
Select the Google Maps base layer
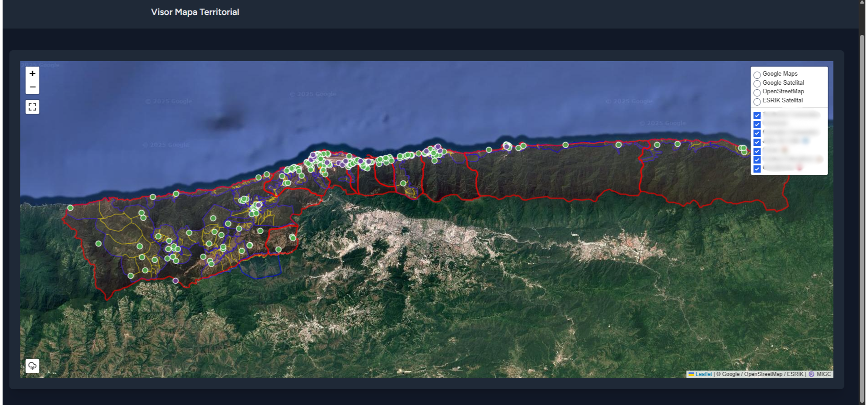(x=757, y=75)
